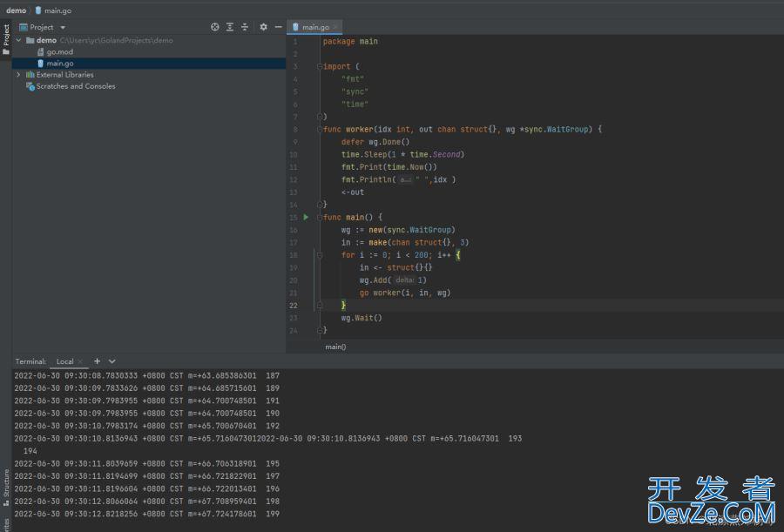
Task: Click 'time.Sleep(1 * time.Second)' line
Action: (403, 154)
